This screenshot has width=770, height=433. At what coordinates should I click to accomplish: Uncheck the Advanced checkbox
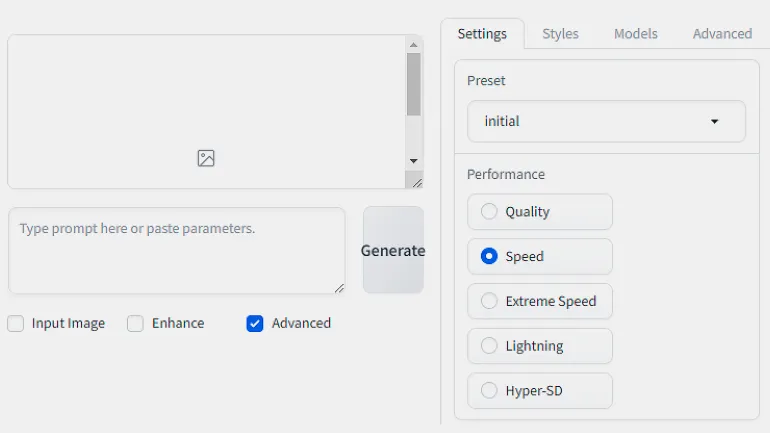coord(255,323)
